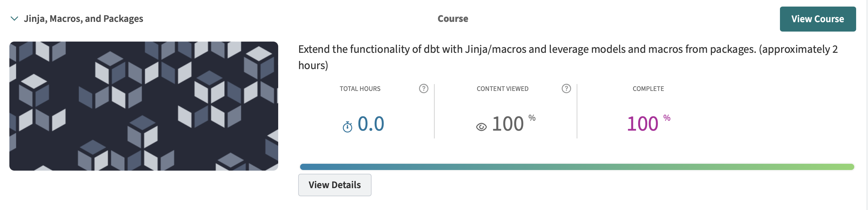The height and width of the screenshot is (210, 868).
Task: Click the course completion progress bar
Action: point(576,167)
